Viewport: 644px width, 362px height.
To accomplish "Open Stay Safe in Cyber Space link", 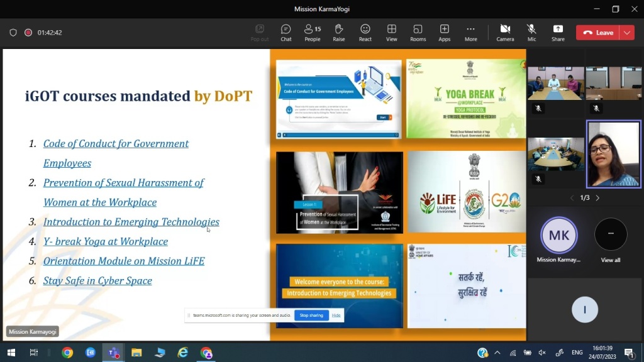I will tap(97, 281).
